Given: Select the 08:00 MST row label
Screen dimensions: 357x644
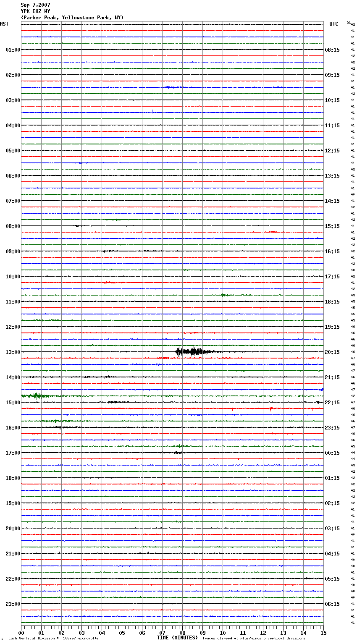Looking at the screenshot, I should point(13,226).
